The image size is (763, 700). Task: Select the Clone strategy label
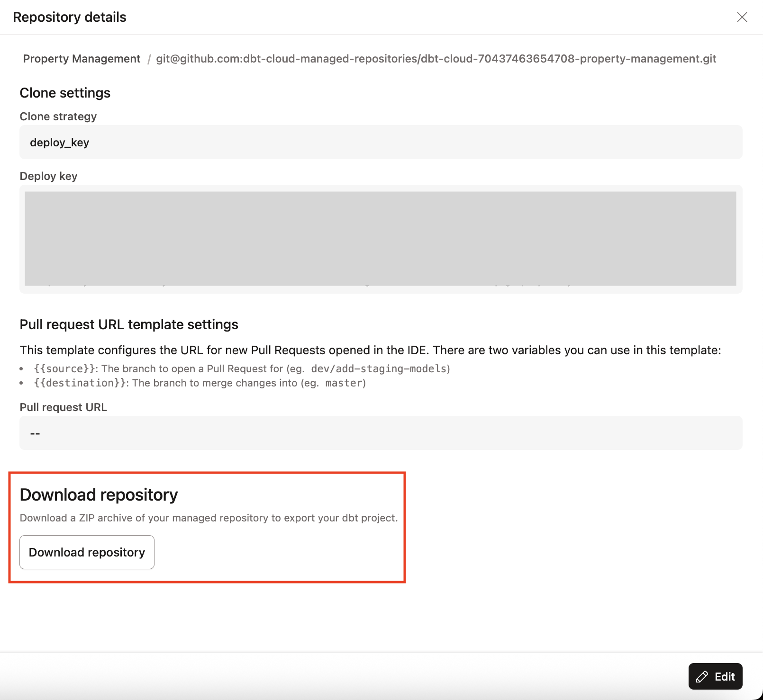(58, 116)
